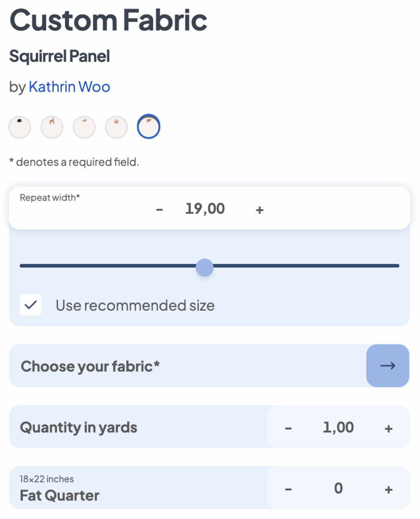Viewport: 420px width, 519px height.
Task: Click the Fat Quarter count field
Action: click(x=338, y=488)
